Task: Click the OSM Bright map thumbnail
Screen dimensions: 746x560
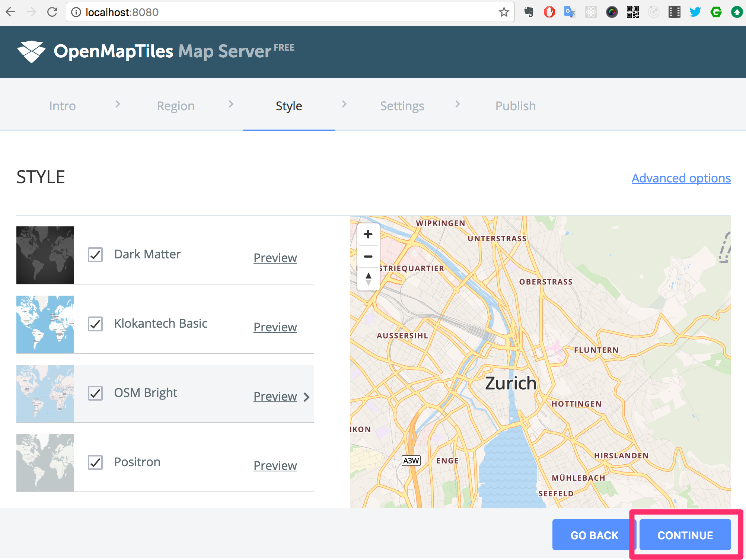Action: pos(45,394)
